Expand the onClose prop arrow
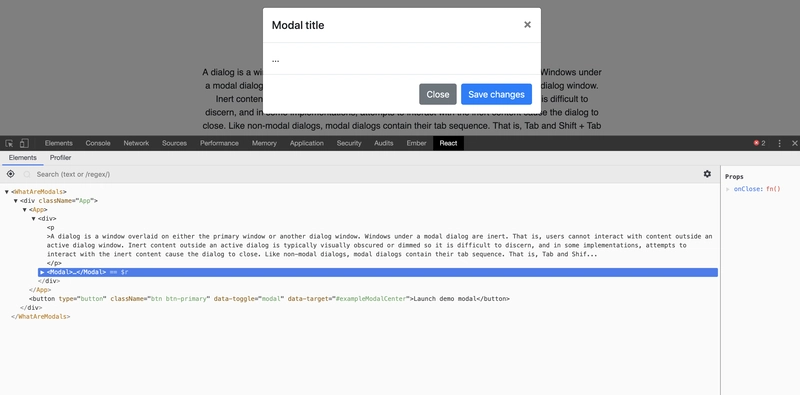This screenshot has height=395, width=800. pyautogui.click(x=728, y=189)
